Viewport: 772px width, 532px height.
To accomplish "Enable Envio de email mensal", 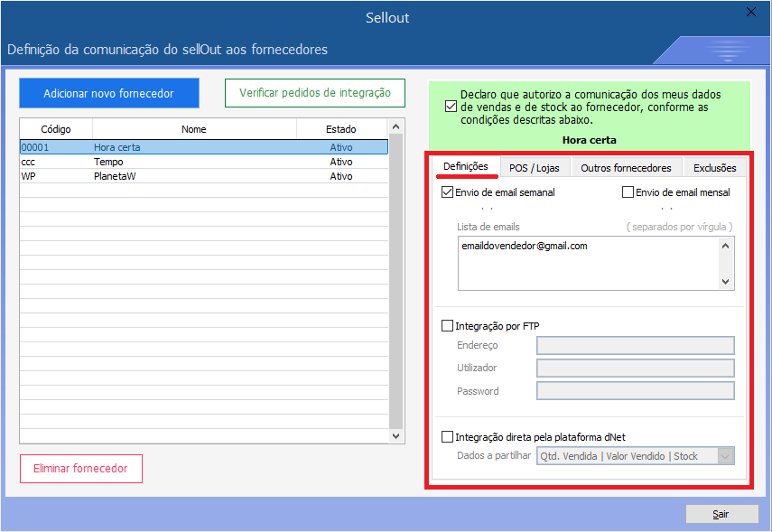I will coord(628,192).
